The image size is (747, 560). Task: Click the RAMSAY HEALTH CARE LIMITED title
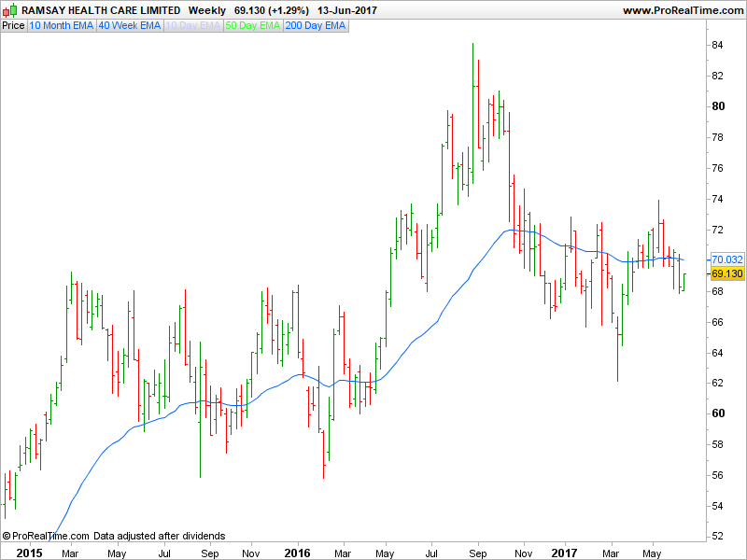pyautogui.click(x=101, y=10)
